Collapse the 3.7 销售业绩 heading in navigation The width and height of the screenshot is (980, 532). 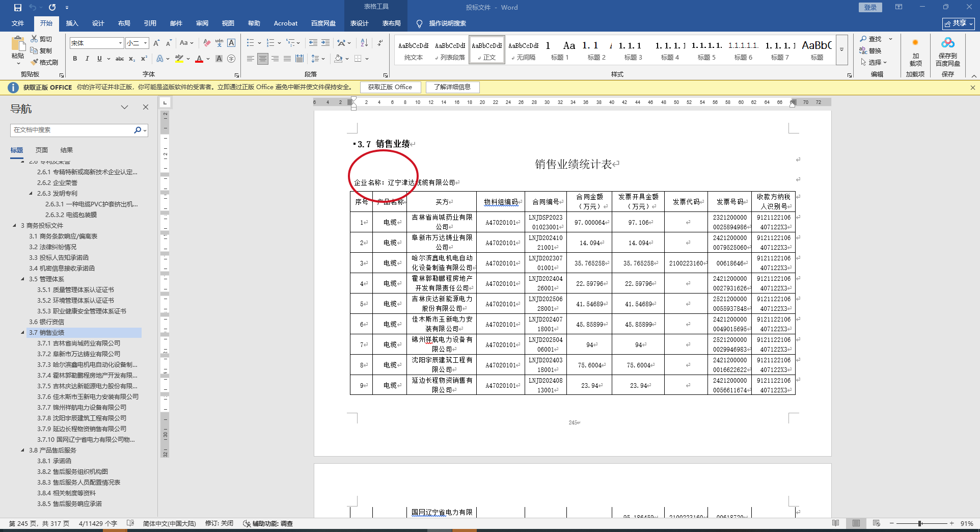22,332
